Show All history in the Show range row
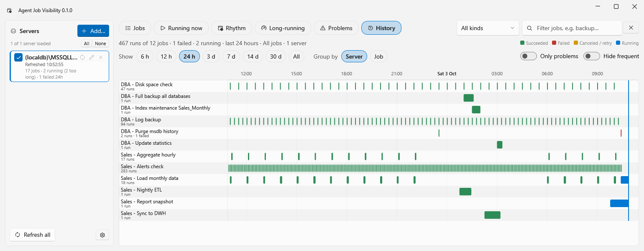Screen dimensions: 644x251 [x=296, y=56]
